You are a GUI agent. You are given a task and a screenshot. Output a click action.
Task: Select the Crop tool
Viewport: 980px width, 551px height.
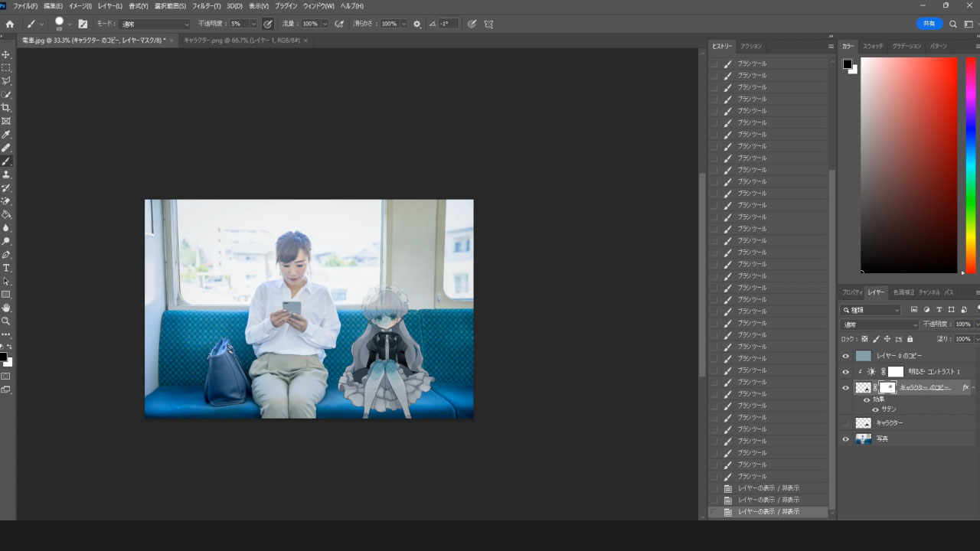6,108
